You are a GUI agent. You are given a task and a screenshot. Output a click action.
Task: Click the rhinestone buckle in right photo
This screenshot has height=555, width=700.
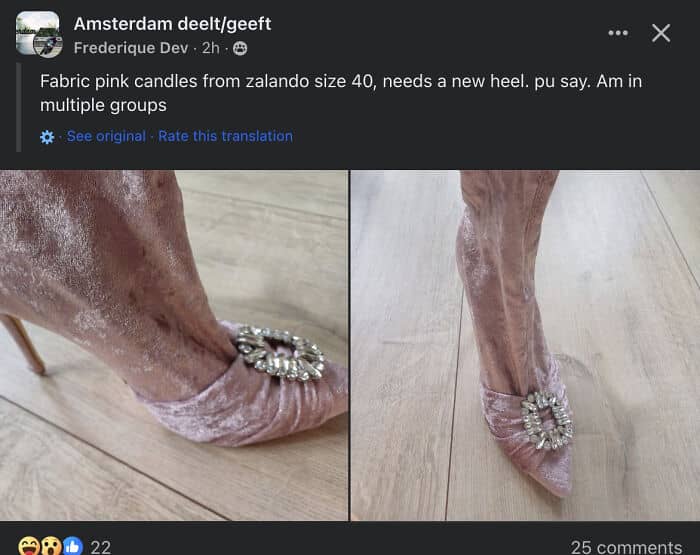pyautogui.click(x=547, y=420)
